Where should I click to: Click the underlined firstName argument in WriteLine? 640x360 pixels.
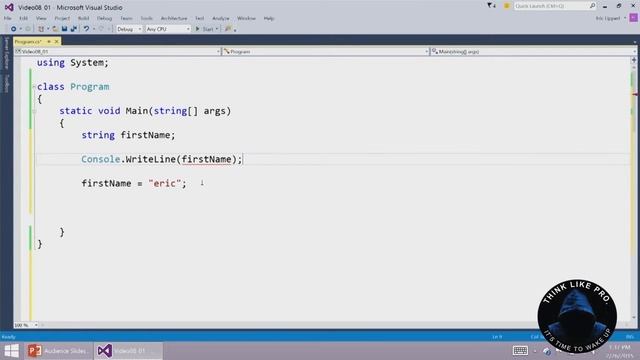coord(207,159)
